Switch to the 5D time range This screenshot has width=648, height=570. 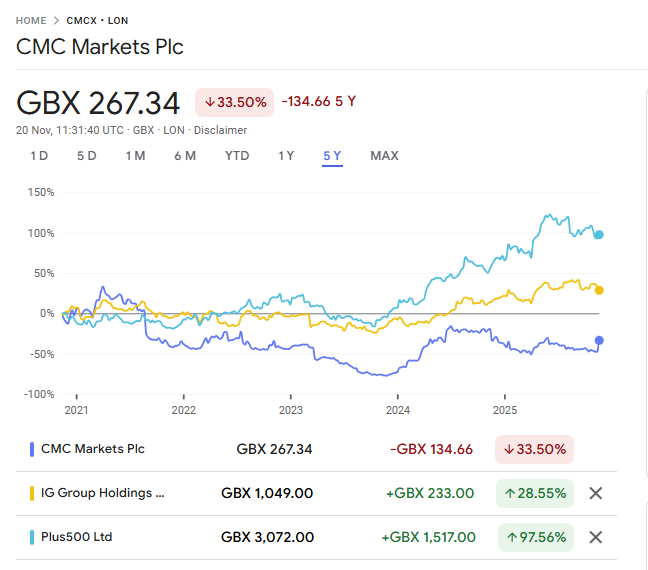click(x=87, y=155)
